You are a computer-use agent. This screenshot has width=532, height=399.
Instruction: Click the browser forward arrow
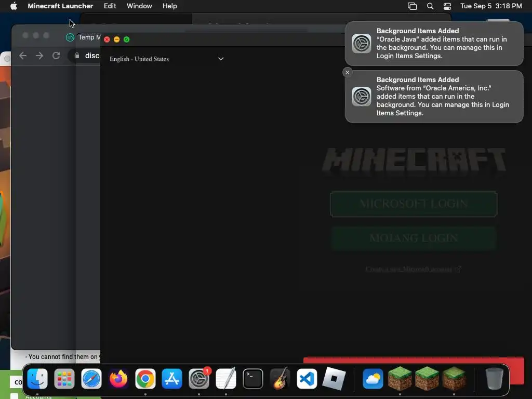pos(39,56)
